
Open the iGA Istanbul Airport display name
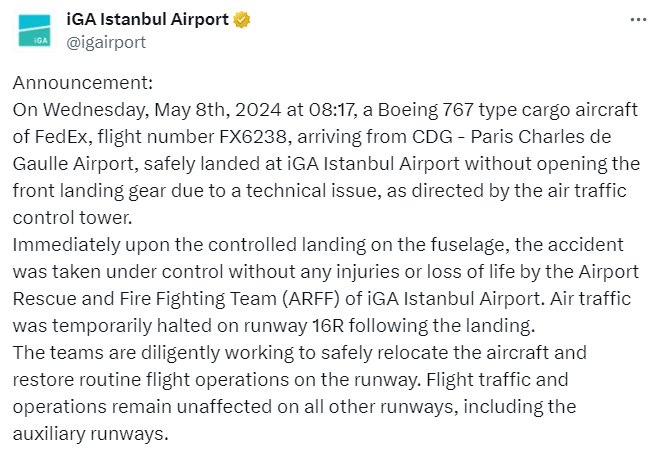point(148,20)
